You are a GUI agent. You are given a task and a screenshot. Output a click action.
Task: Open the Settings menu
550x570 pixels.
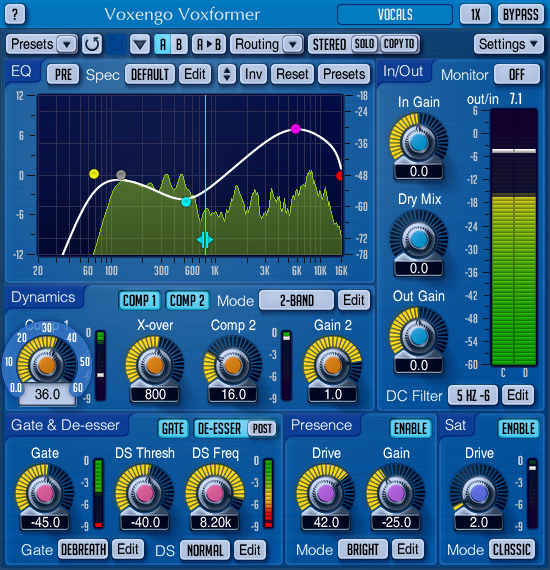pos(509,44)
